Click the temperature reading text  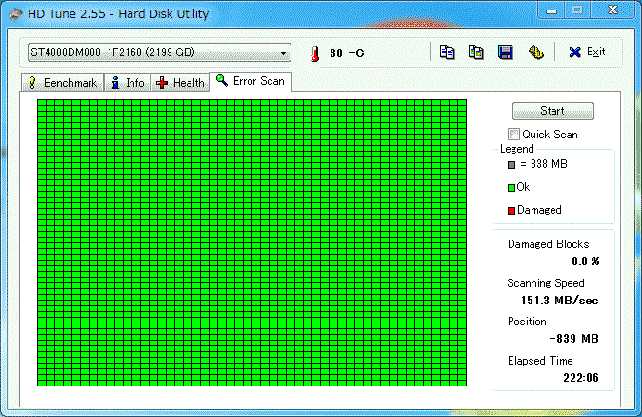point(347,53)
